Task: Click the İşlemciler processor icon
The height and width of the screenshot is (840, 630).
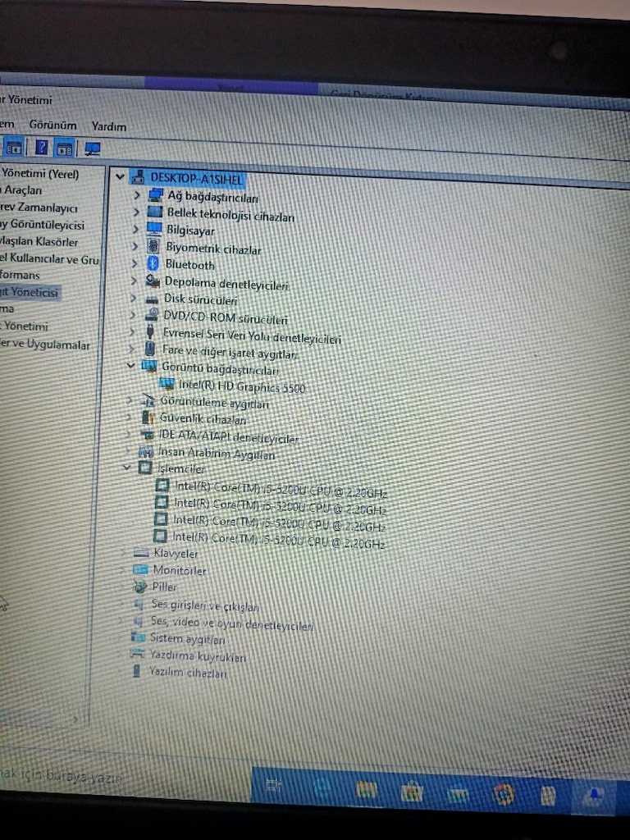Action: [145, 468]
